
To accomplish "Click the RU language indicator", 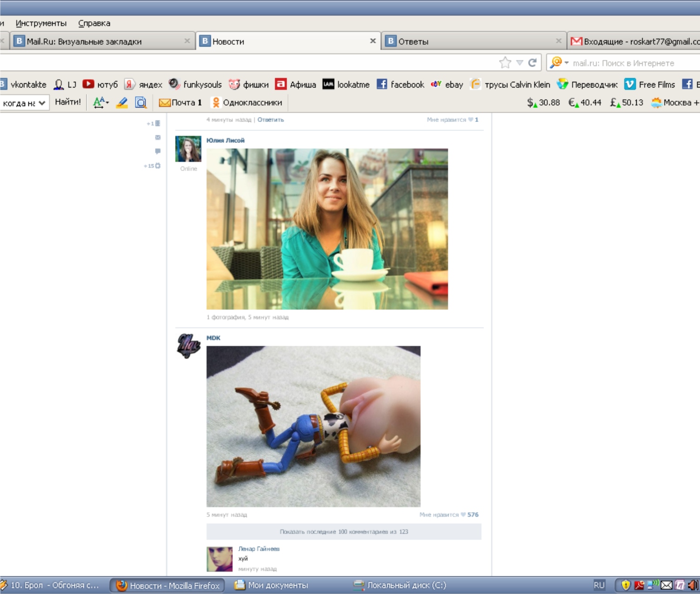I will pos(599,585).
